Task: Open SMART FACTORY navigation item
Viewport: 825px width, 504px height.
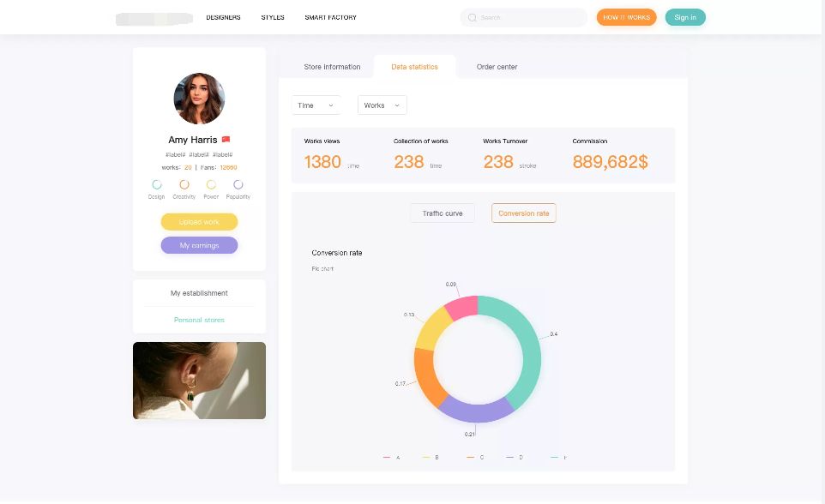Action: (330, 17)
